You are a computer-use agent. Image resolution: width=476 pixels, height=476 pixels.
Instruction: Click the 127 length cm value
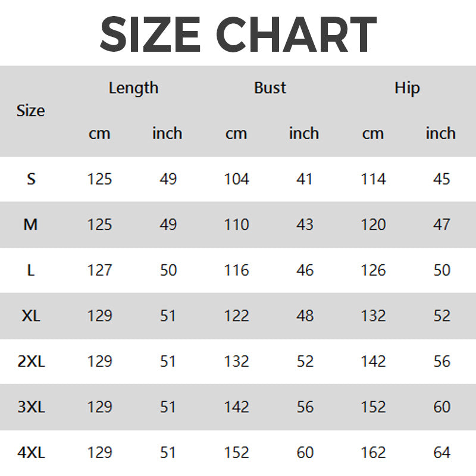(99, 270)
